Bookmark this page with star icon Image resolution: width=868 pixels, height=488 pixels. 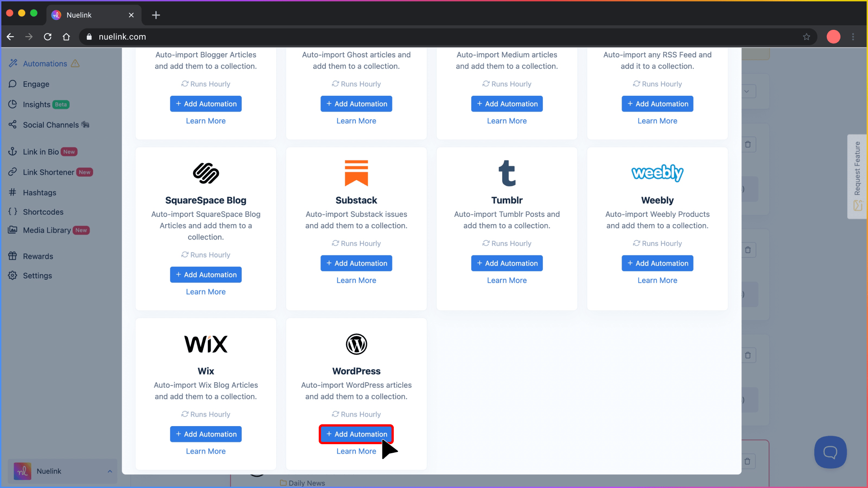click(x=807, y=37)
